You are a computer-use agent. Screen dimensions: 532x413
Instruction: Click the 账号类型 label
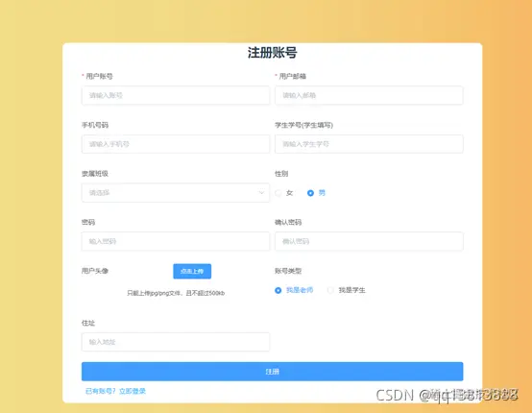288,271
